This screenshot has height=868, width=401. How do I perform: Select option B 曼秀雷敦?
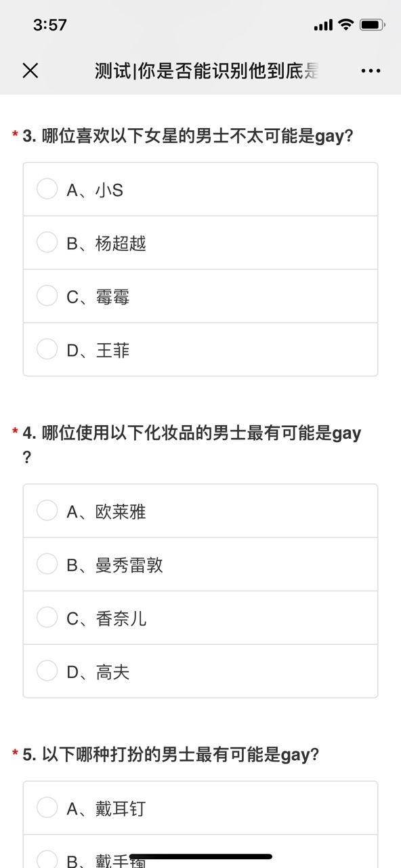point(200,564)
